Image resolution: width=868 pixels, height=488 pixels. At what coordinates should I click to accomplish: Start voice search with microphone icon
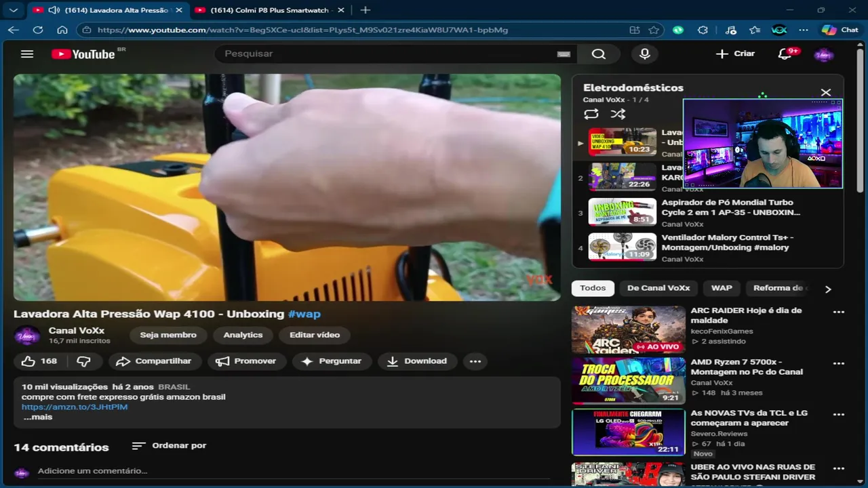click(x=644, y=54)
